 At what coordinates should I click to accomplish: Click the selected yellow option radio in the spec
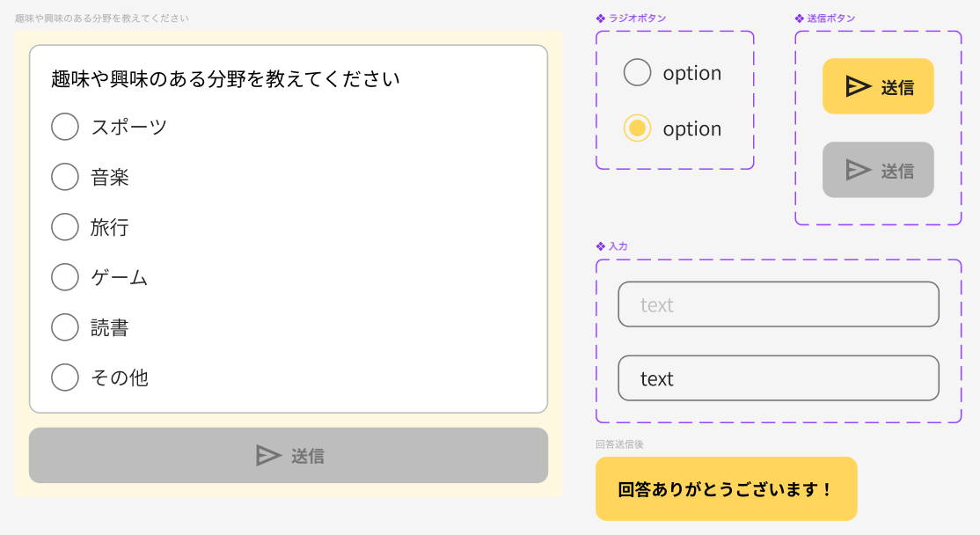(x=637, y=128)
